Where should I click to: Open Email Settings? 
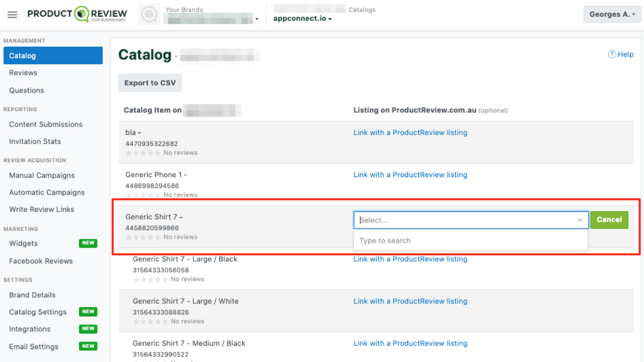tap(34, 346)
